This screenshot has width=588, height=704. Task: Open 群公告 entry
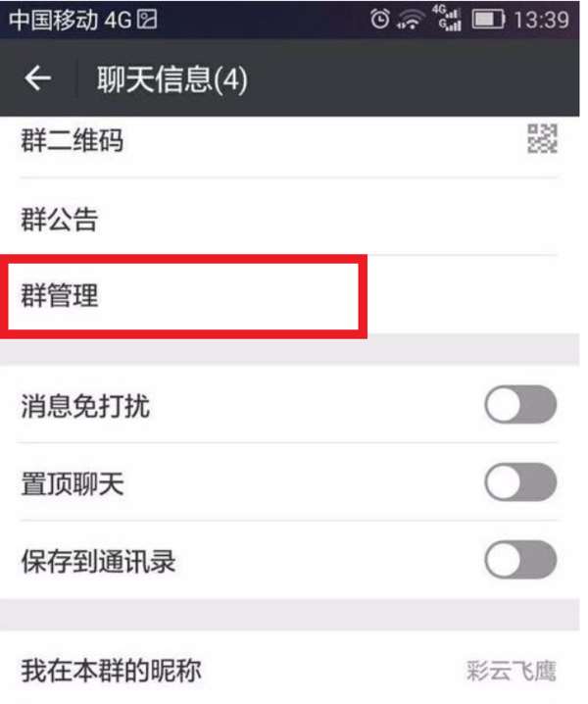coord(289,219)
